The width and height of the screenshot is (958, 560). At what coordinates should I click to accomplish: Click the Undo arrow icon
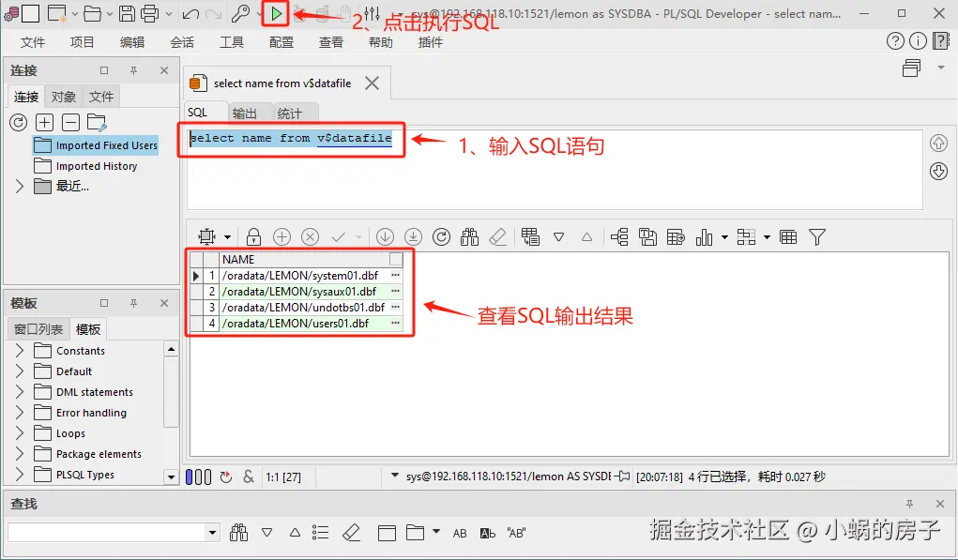(x=190, y=13)
